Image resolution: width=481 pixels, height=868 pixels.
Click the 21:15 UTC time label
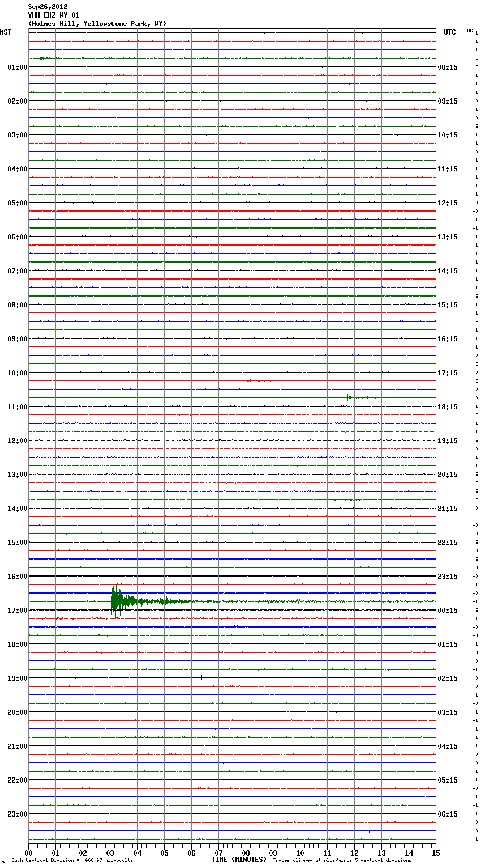click(x=448, y=509)
